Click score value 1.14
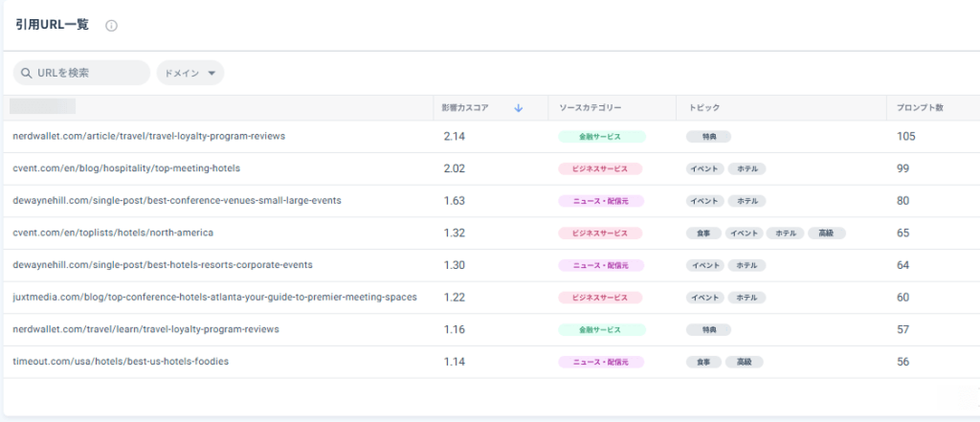This screenshot has height=422, width=980. pyautogui.click(x=455, y=362)
